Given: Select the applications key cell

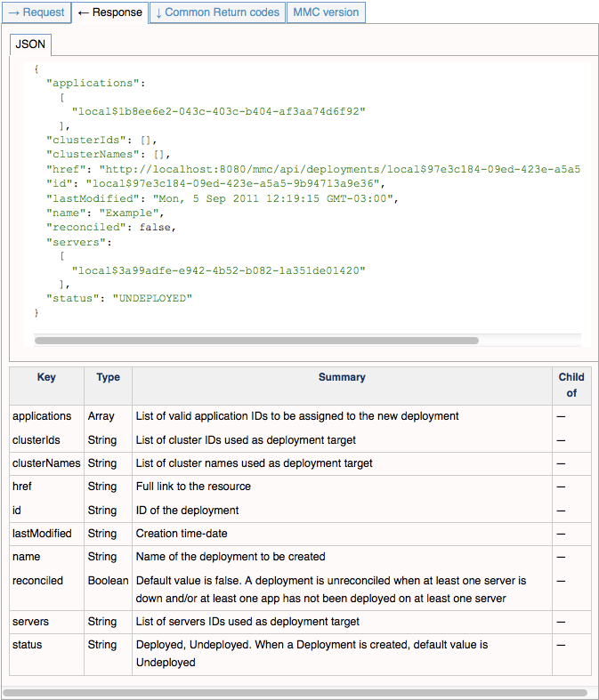Looking at the screenshot, I should coord(42,416).
